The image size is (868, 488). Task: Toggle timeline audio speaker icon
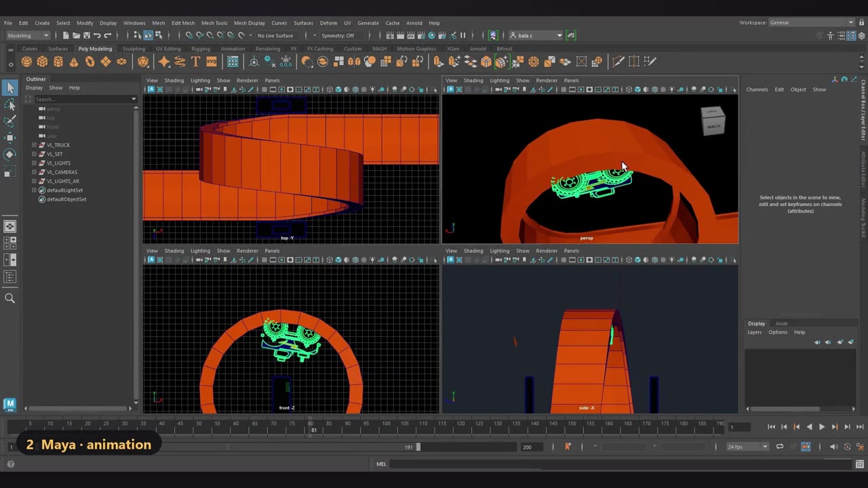coord(834,447)
